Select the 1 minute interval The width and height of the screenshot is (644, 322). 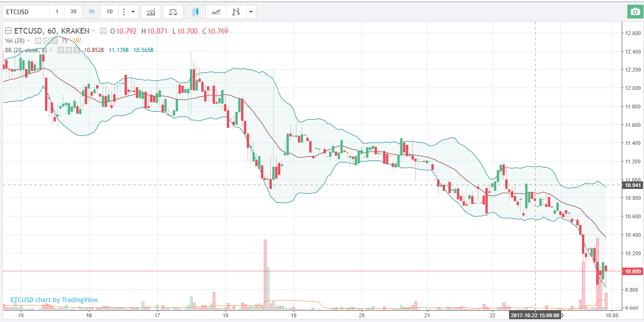tap(57, 12)
